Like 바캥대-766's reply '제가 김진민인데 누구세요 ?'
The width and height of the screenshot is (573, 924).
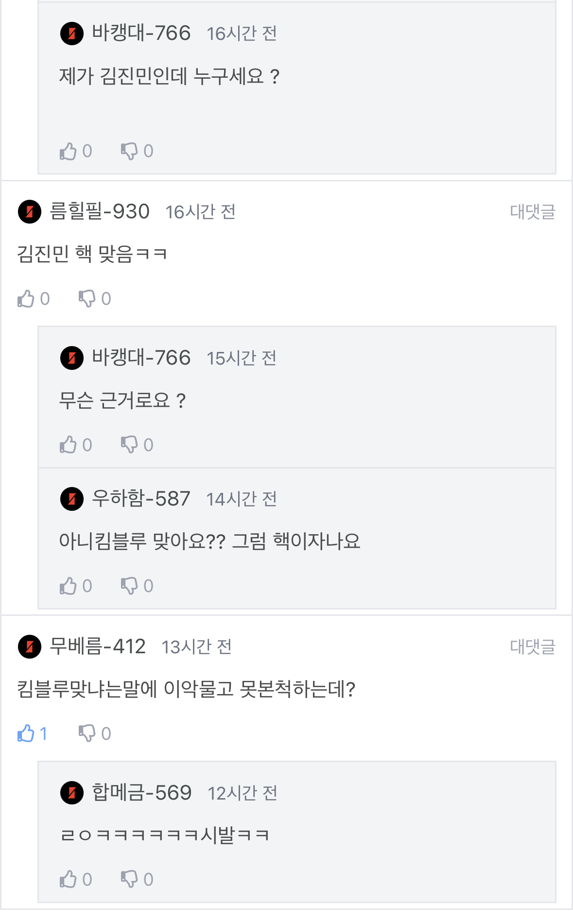tap(69, 151)
